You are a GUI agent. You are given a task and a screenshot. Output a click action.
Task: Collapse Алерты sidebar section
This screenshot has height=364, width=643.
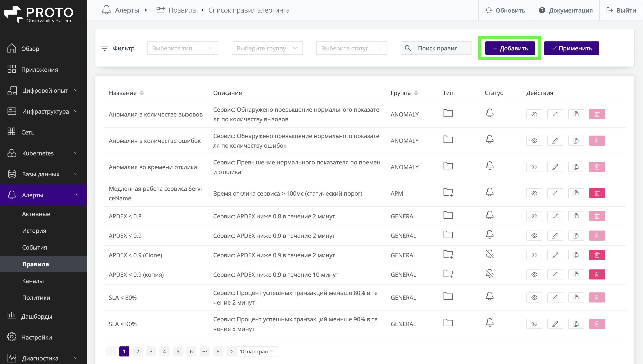pos(44,195)
